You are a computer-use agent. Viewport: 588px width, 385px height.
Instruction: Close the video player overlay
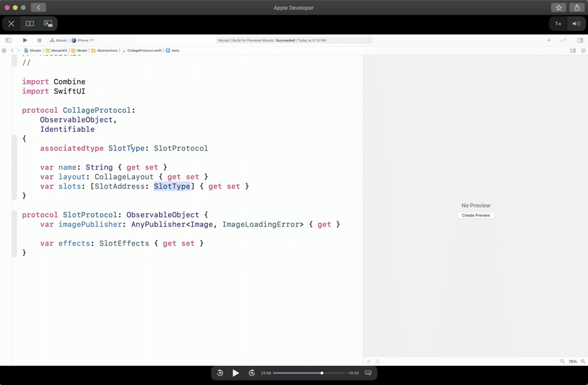[11, 24]
